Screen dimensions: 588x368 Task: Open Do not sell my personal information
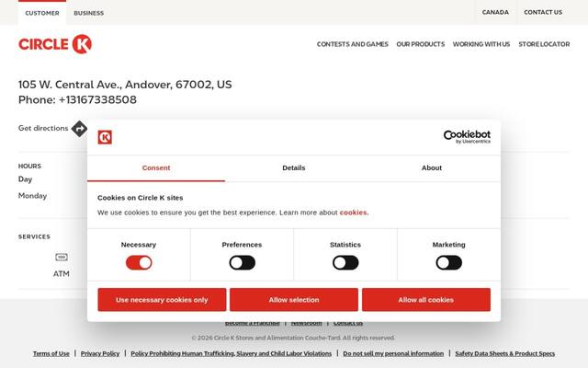click(393, 353)
